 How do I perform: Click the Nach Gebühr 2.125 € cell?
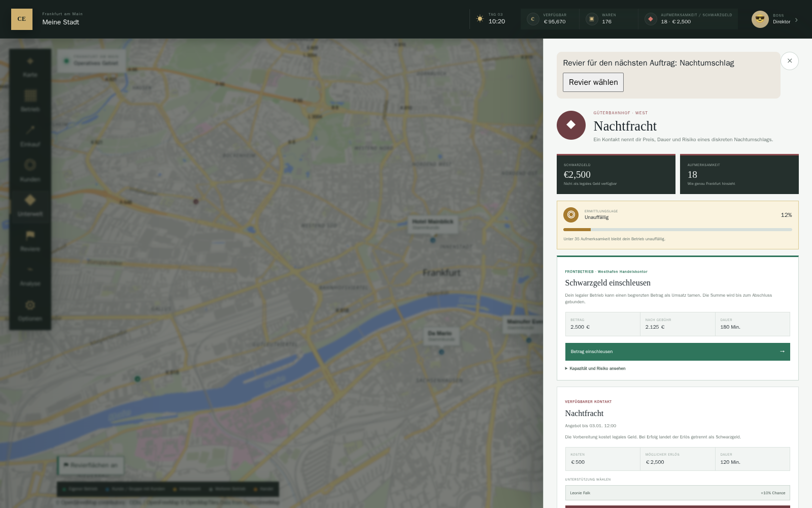[678, 324]
